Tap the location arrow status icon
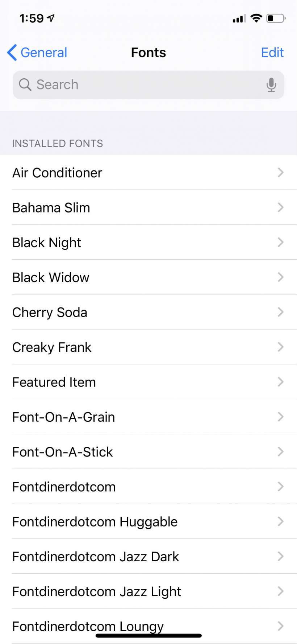The image size is (297, 644). click(51, 18)
